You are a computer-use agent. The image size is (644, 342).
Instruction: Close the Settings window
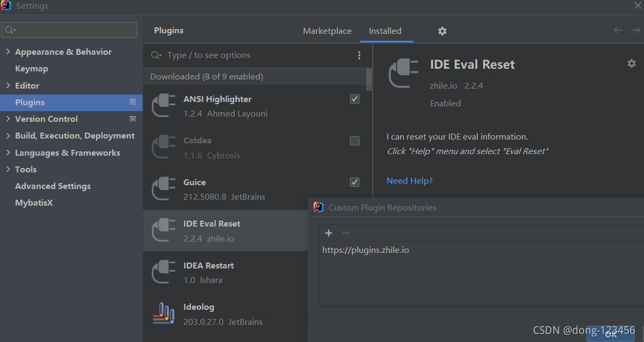[638, 5]
